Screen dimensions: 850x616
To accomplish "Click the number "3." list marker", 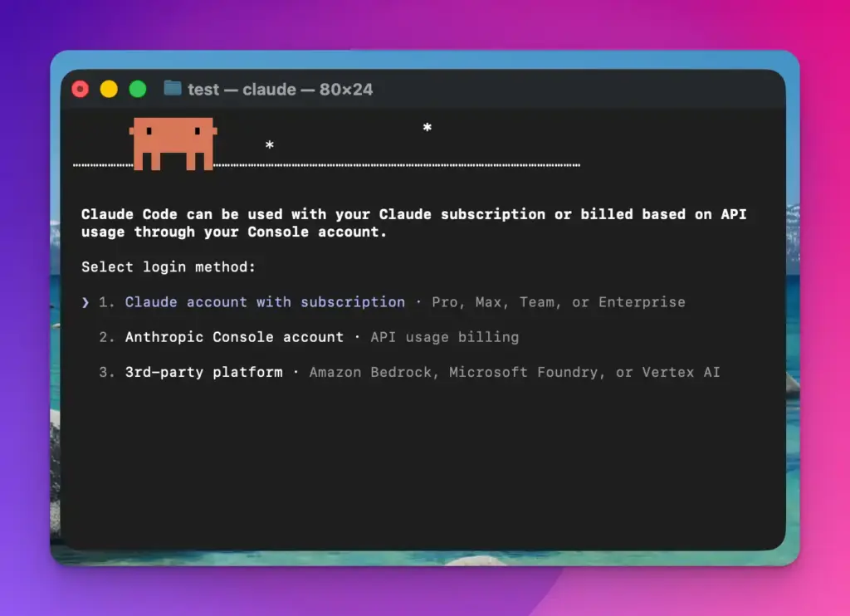I will click(107, 372).
